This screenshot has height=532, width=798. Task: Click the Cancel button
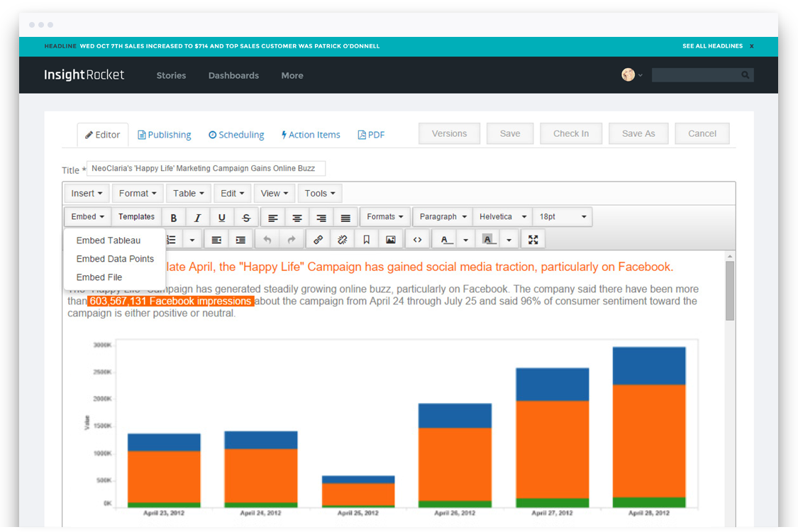point(702,133)
